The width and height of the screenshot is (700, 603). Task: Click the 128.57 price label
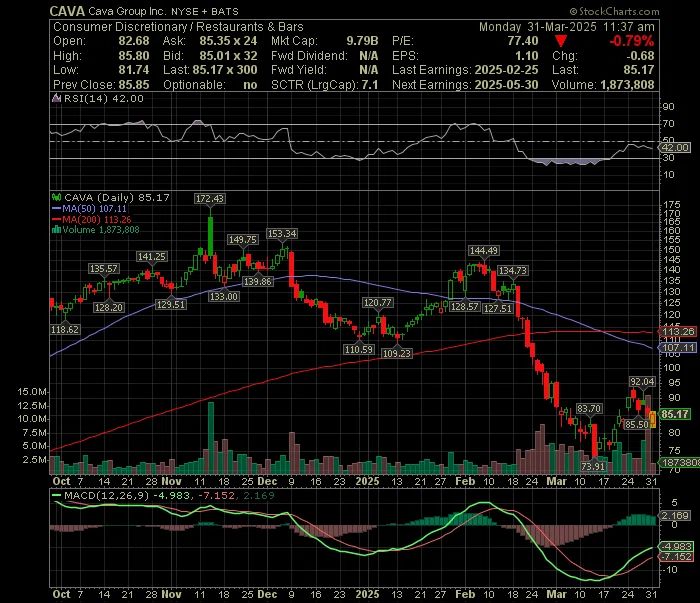pyautogui.click(x=465, y=307)
